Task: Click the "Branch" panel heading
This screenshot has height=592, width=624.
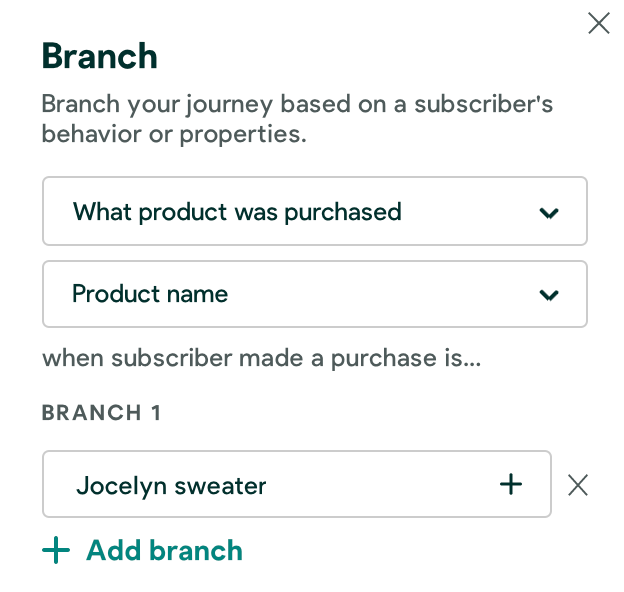Action: 100,56
